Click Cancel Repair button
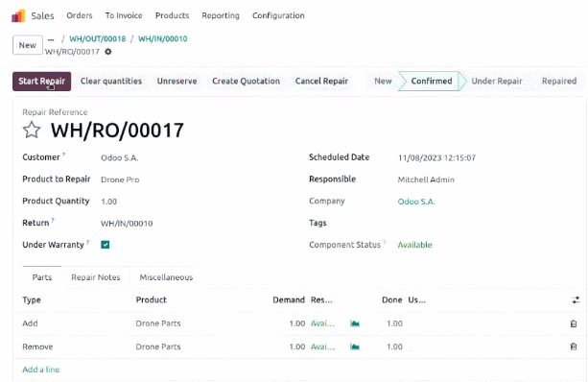The height and width of the screenshot is (382, 588). (321, 82)
